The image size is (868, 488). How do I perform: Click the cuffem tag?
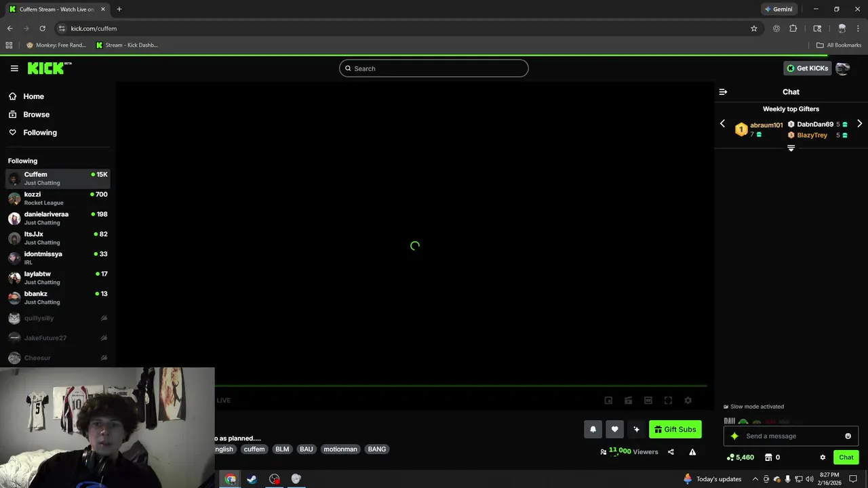pos(254,449)
